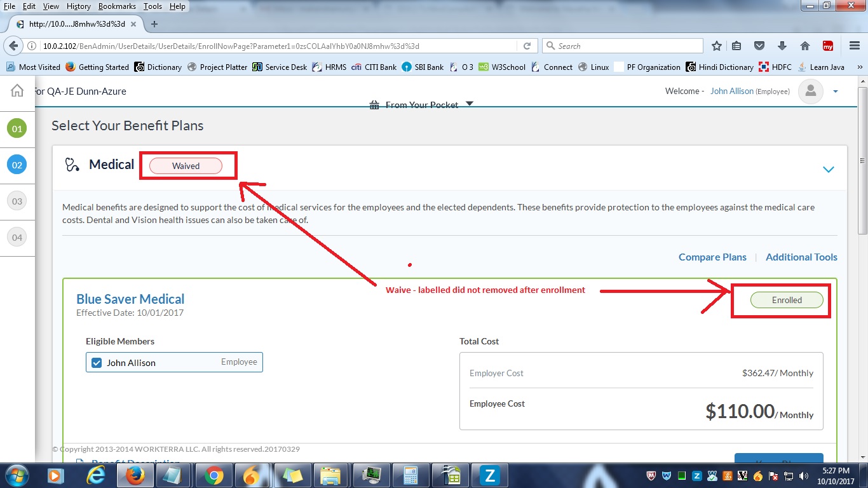Open Windows Start menu
Image resolution: width=868 pixels, height=488 pixels.
tap(17, 475)
